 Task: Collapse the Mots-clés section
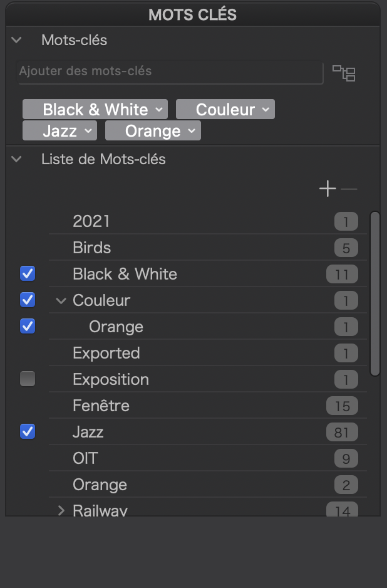[17, 40]
